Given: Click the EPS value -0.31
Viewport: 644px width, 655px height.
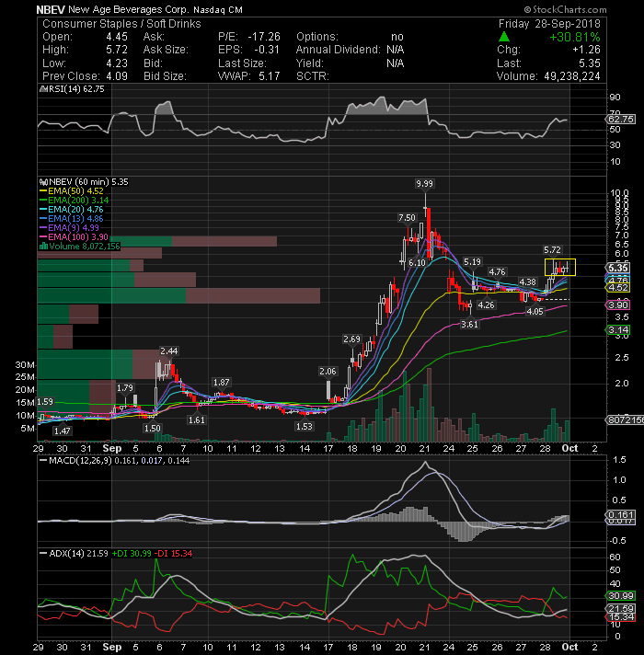Looking at the screenshot, I should (x=267, y=50).
